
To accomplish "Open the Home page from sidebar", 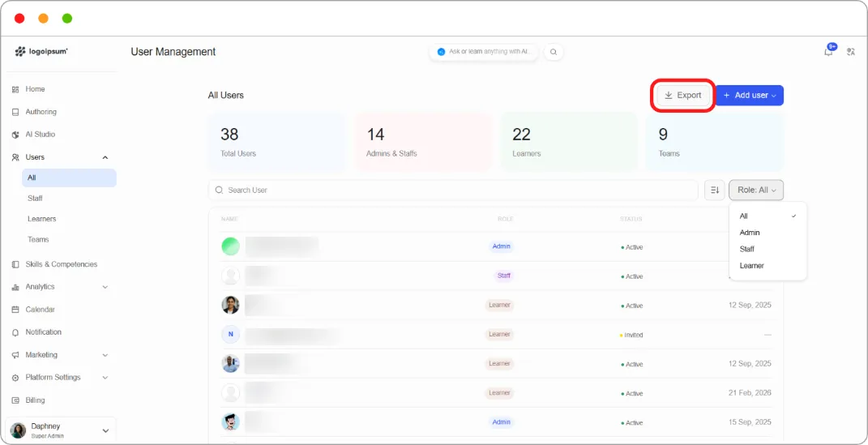I will click(35, 89).
